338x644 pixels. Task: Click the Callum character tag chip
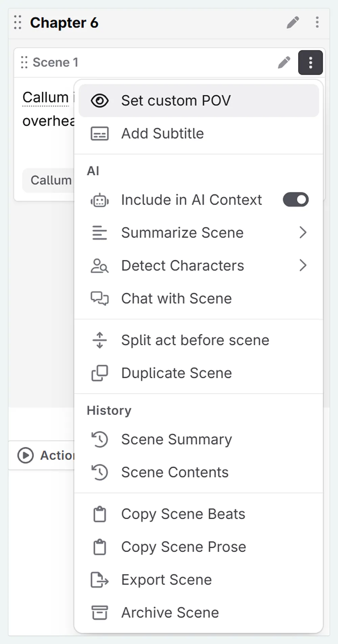pyautogui.click(x=51, y=180)
